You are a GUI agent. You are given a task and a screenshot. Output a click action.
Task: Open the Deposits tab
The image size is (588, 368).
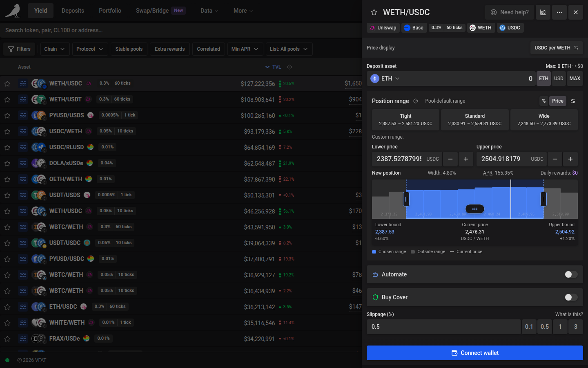click(x=73, y=11)
